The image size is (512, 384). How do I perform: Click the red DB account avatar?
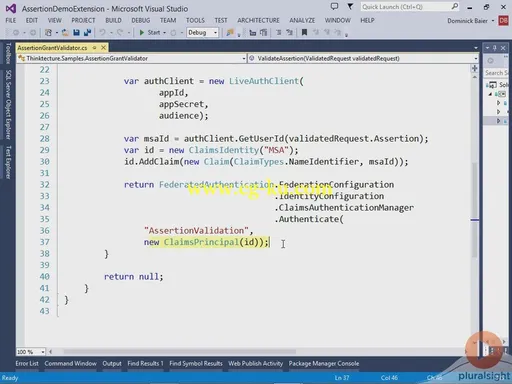503,21
